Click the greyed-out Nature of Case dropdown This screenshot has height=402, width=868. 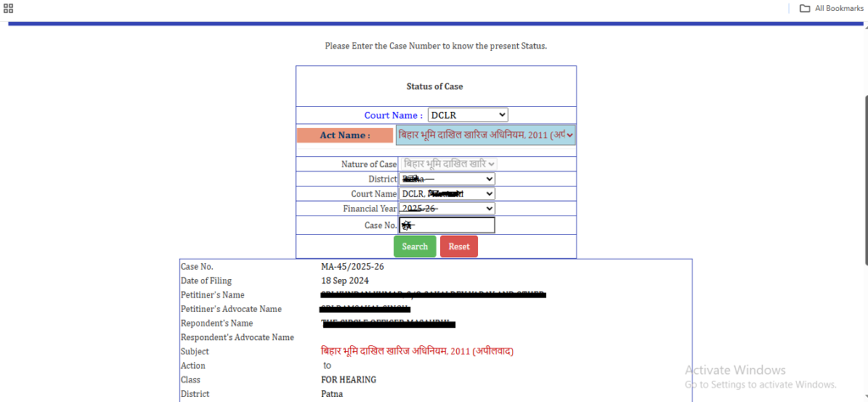coord(448,164)
